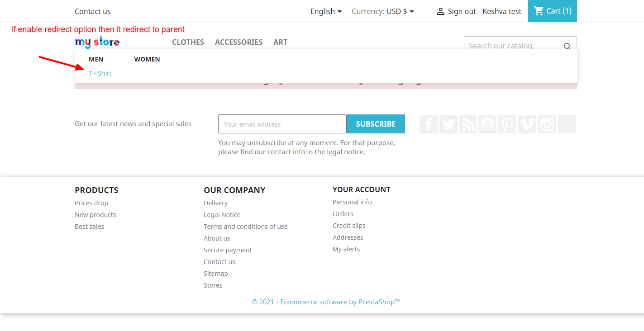Click YOUR ACCOUNT footer heading
This screenshot has height=331, width=644.
tap(362, 189)
